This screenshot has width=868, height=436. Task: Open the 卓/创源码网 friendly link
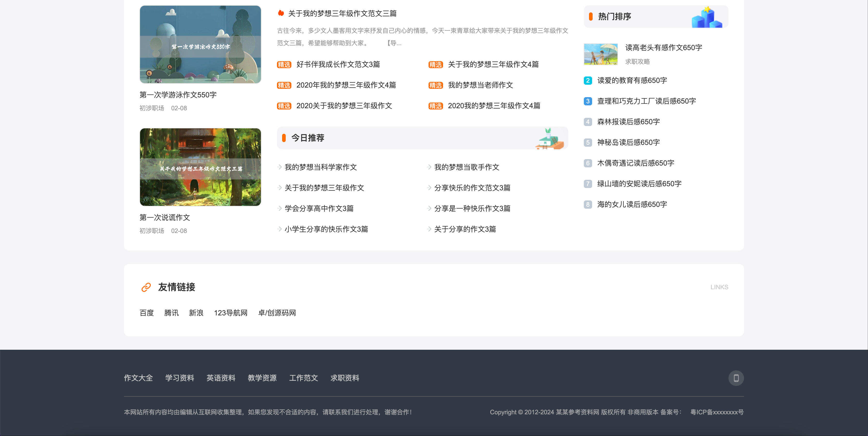pos(277,313)
